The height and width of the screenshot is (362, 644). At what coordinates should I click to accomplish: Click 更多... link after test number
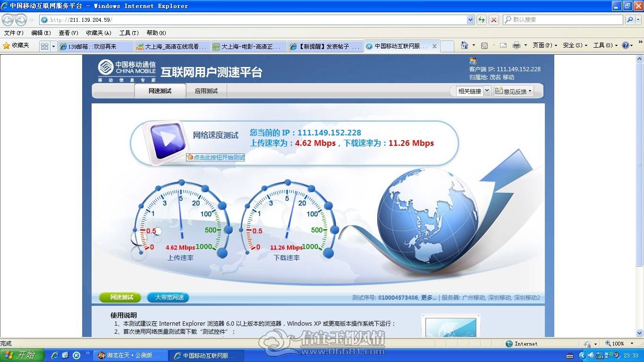[x=429, y=298]
